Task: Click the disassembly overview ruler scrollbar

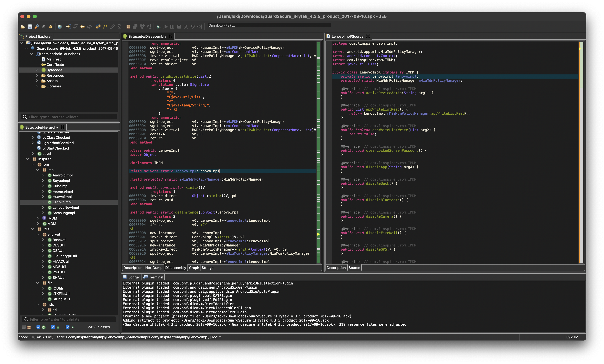Action: tap(319, 152)
